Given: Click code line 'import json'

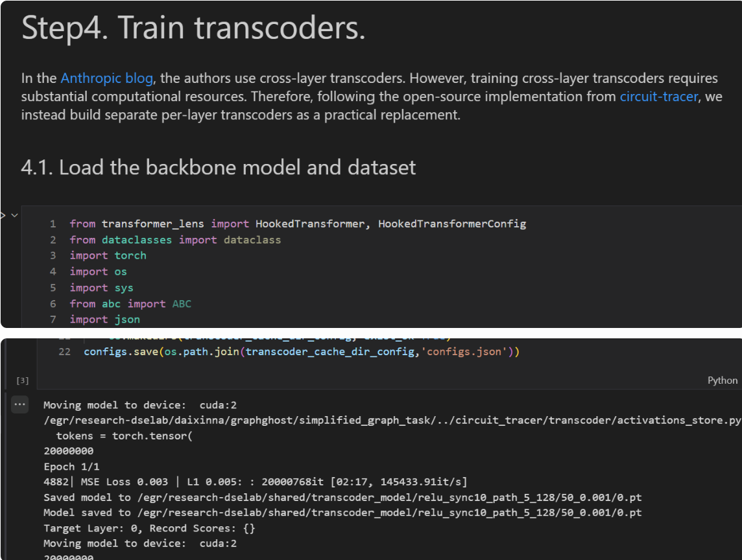Looking at the screenshot, I should 104,319.
